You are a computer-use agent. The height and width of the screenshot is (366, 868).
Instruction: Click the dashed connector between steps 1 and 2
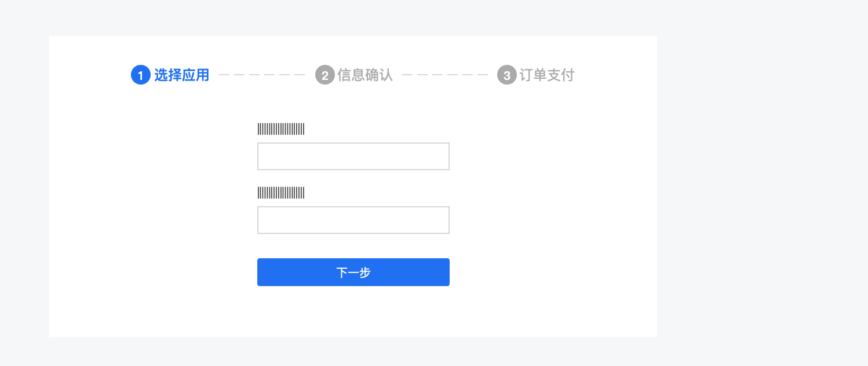point(261,75)
